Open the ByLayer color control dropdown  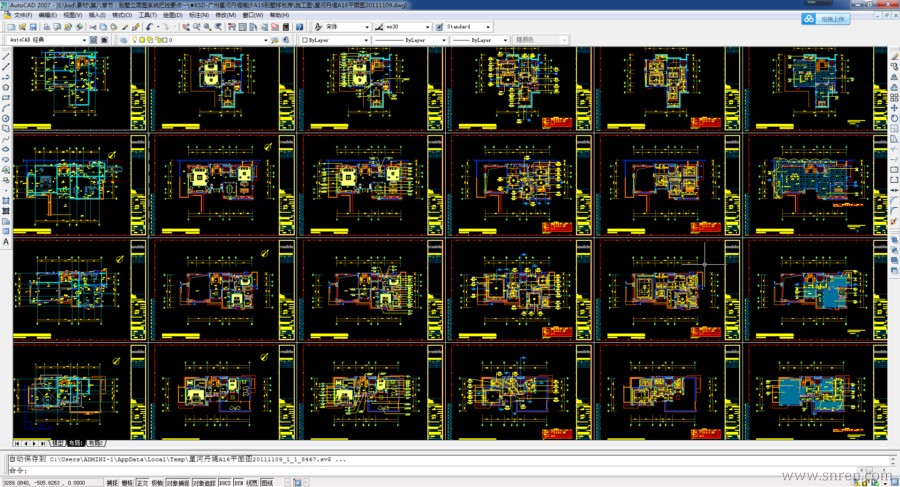364,41
